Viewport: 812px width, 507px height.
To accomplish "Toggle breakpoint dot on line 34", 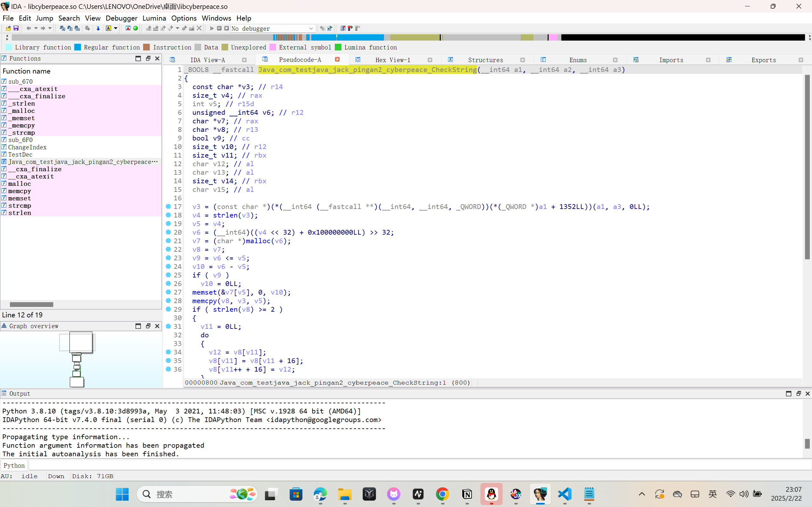I will (x=168, y=352).
